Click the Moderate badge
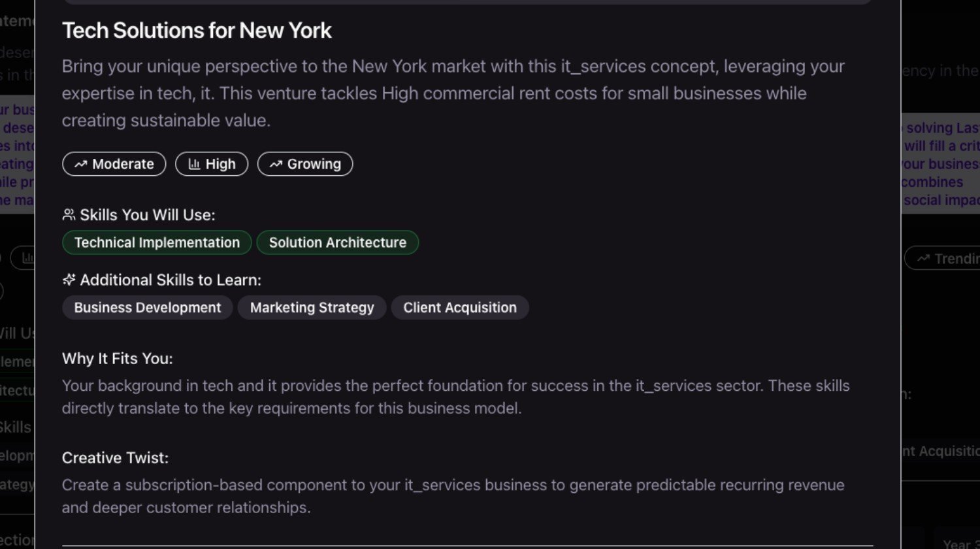The image size is (980, 549). pyautogui.click(x=114, y=164)
